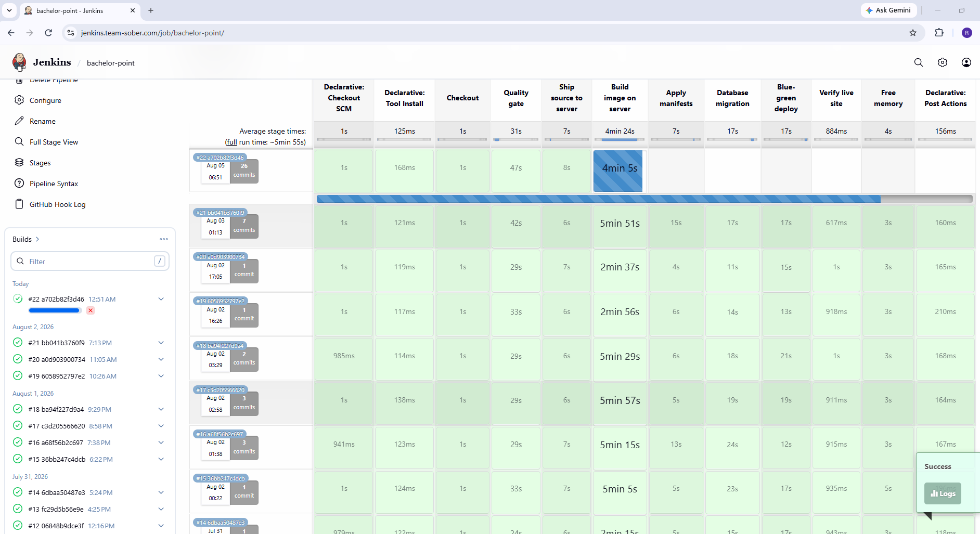Click the full run time link

click(231, 142)
